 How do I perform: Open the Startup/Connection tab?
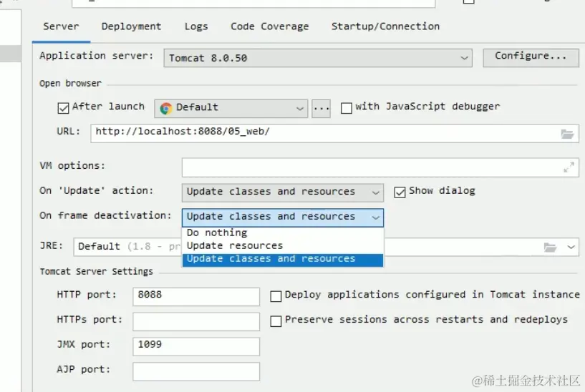385,26
